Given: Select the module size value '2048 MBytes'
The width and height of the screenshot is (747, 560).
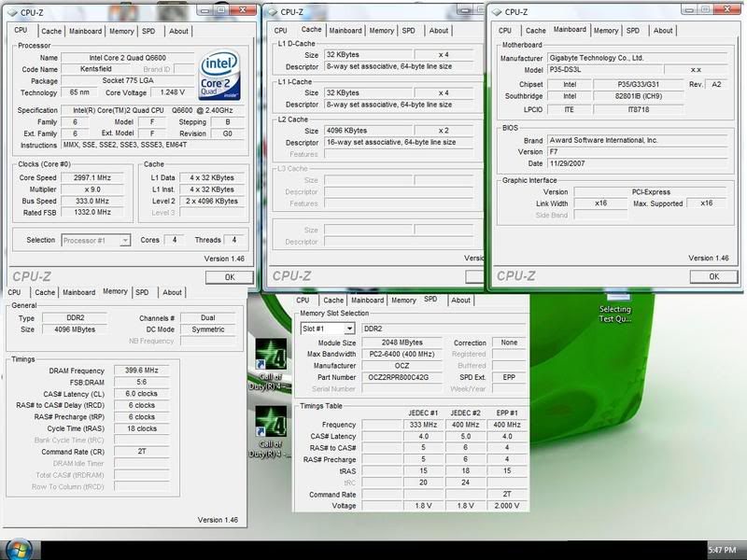Looking at the screenshot, I should pyautogui.click(x=402, y=343).
